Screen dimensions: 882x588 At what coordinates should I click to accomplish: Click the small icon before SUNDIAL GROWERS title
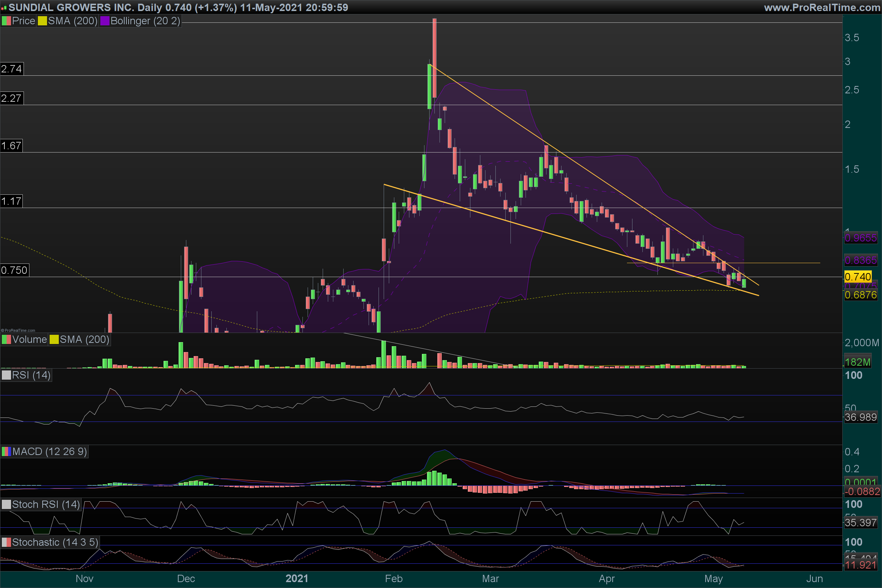[x=4, y=8]
